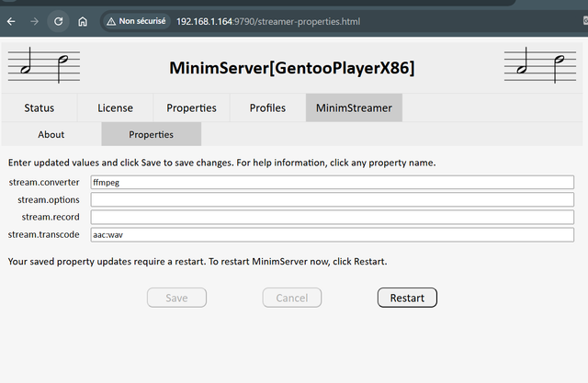Select the MinimStreamer tab
This screenshot has width=588, height=383.
(354, 107)
